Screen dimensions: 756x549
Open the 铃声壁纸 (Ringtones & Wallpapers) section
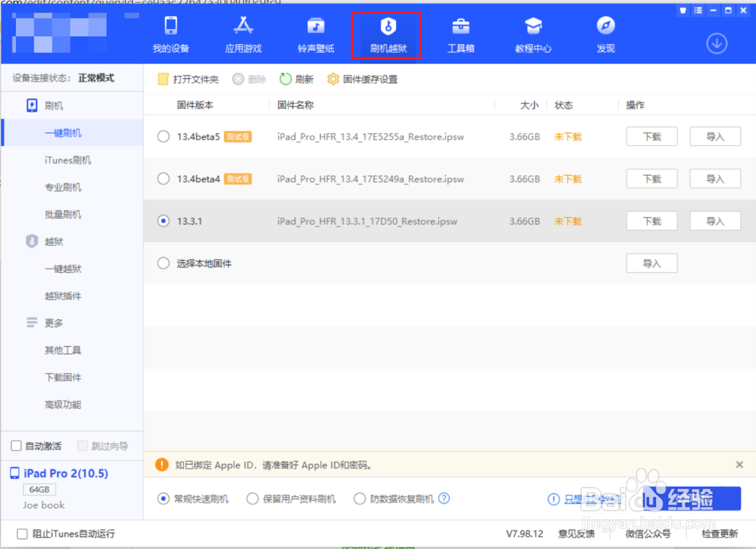[316, 34]
